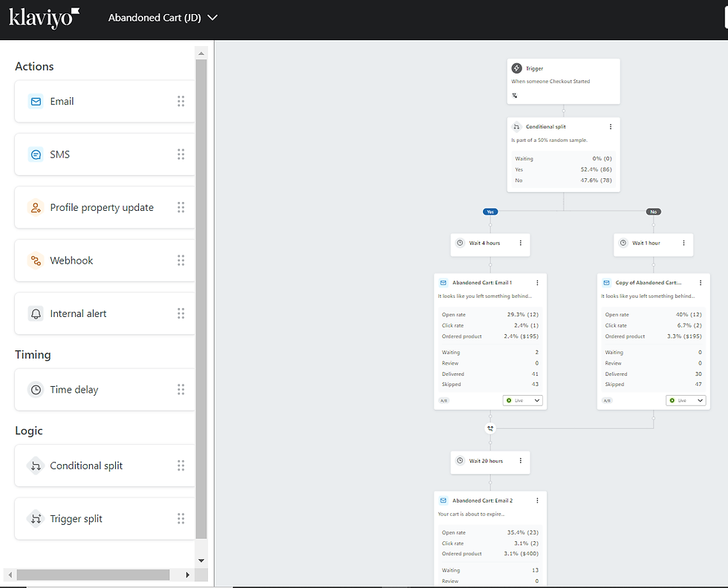Click 'When someone Checkout Started' text

tap(550, 81)
